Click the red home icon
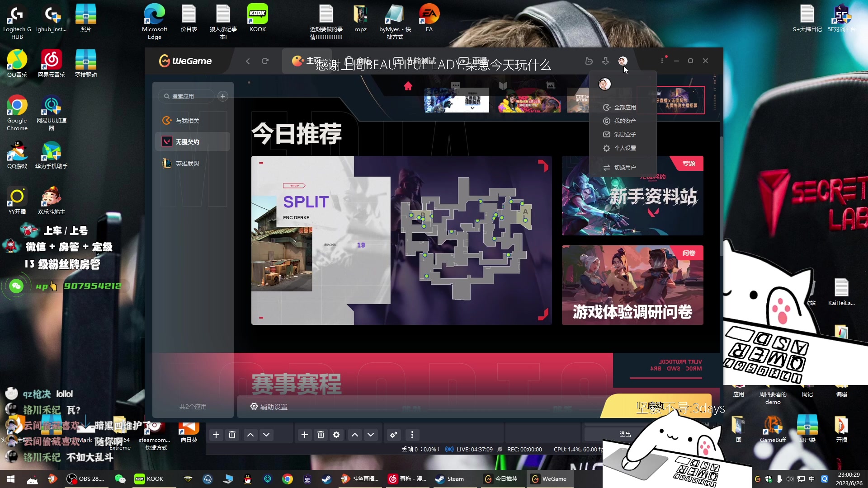Viewport: 868px width, 488px height. click(408, 86)
